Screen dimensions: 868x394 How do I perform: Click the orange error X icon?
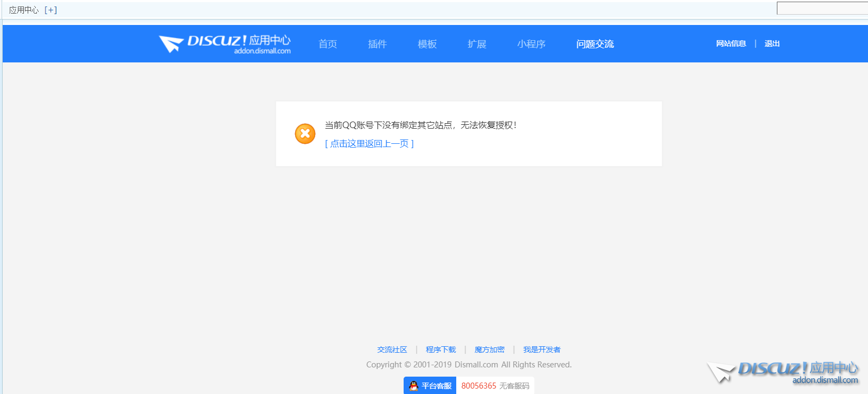tap(305, 134)
